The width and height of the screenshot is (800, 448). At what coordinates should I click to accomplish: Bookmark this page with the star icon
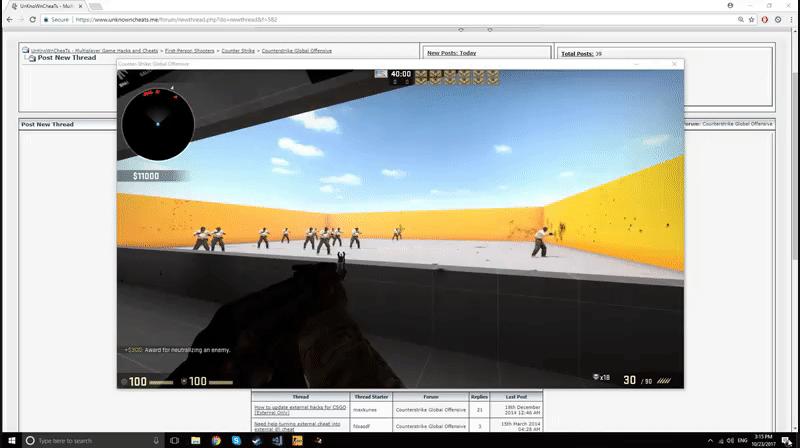pyautogui.click(x=752, y=19)
